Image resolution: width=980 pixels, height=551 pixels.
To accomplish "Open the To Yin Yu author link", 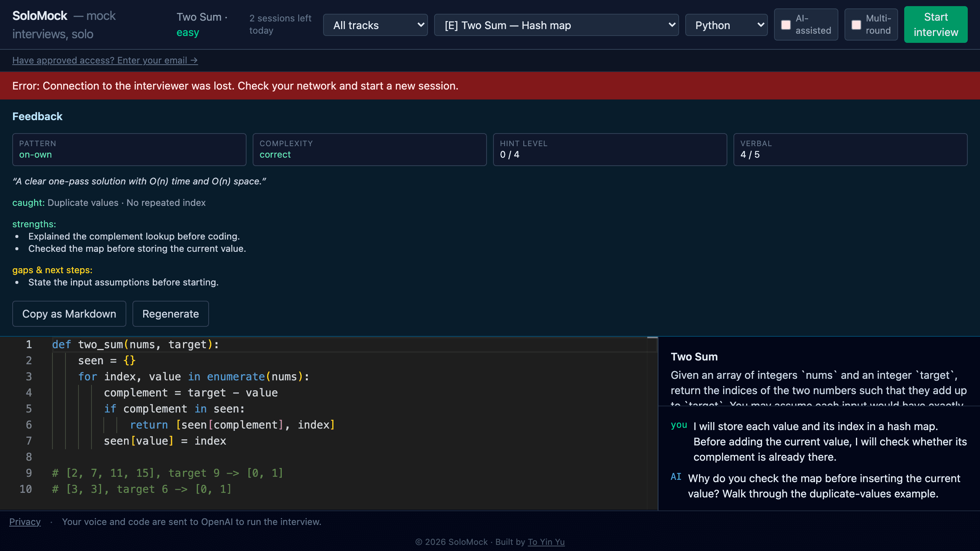I will 546,542.
